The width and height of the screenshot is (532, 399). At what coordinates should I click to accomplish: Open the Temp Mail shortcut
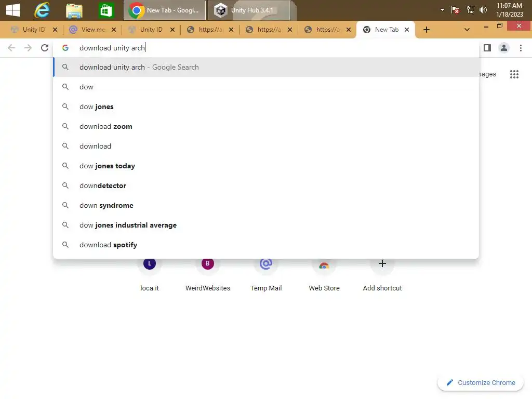[266, 274]
